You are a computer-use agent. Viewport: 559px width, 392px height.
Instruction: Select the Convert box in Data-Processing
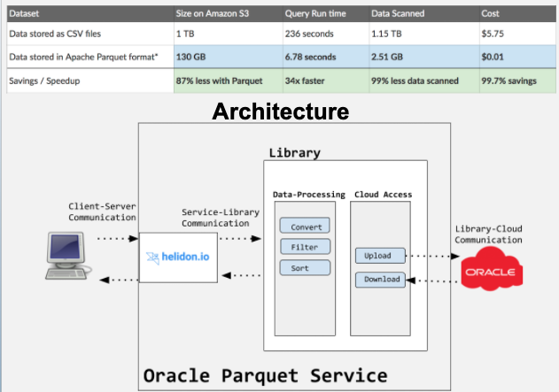point(305,226)
